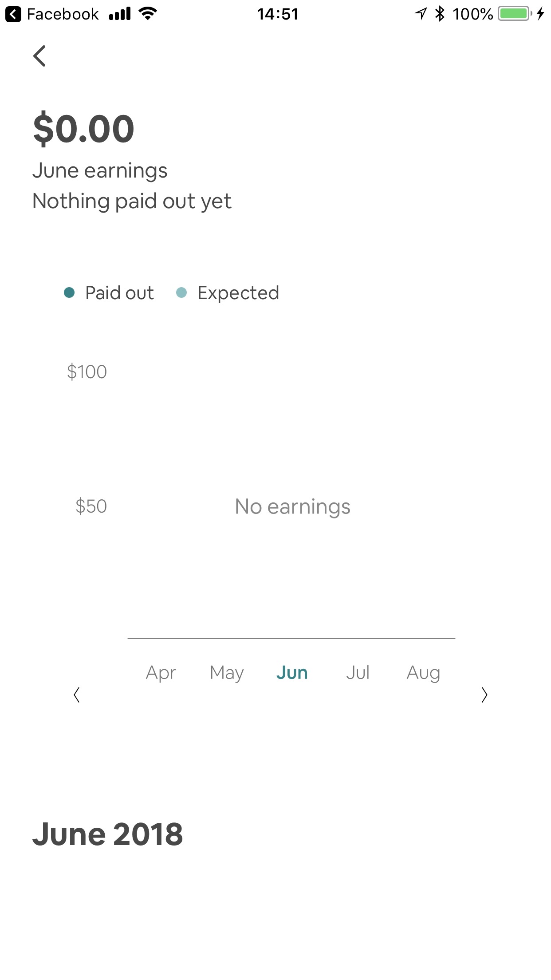Switch to the Jul month

(x=358, y=673)
